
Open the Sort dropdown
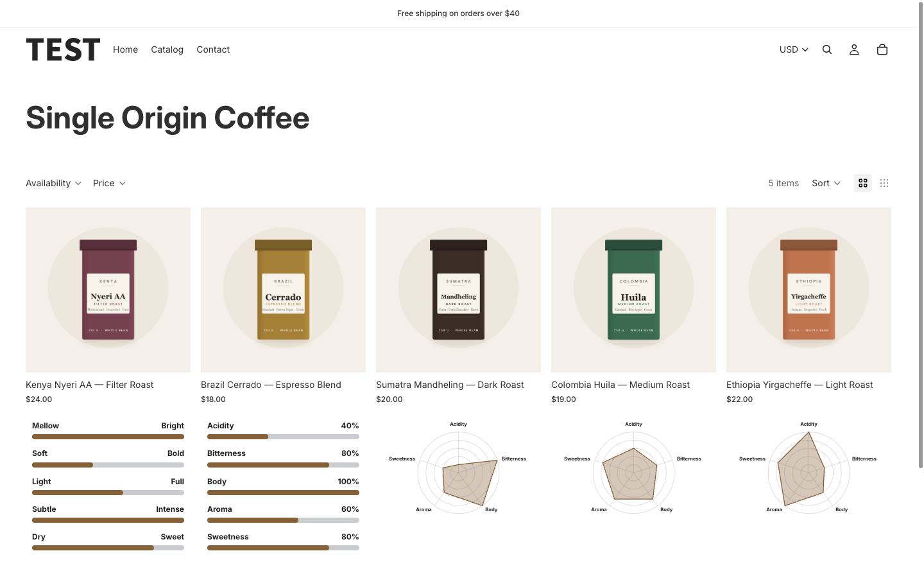[826, 183]
